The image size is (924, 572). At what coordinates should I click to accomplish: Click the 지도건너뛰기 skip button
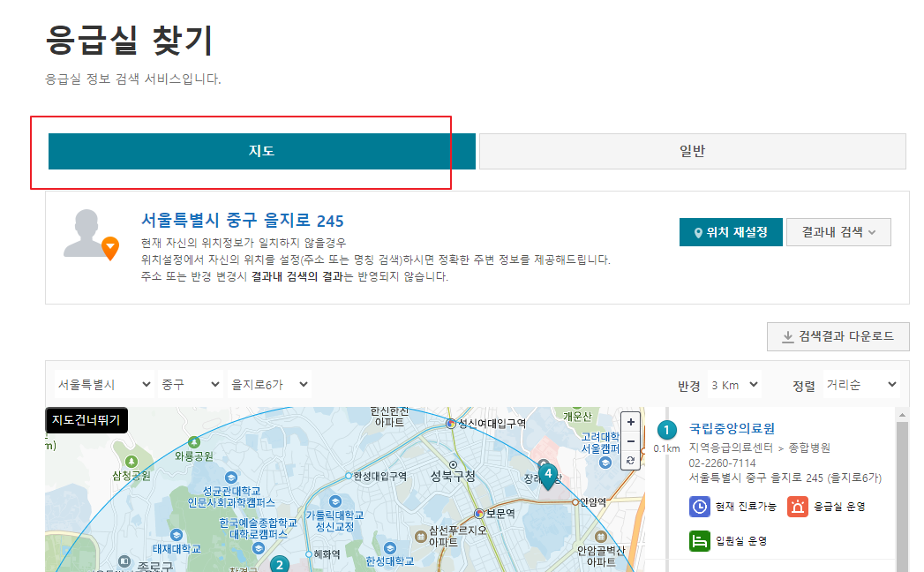pyautogui.click(x=86, y=420)
